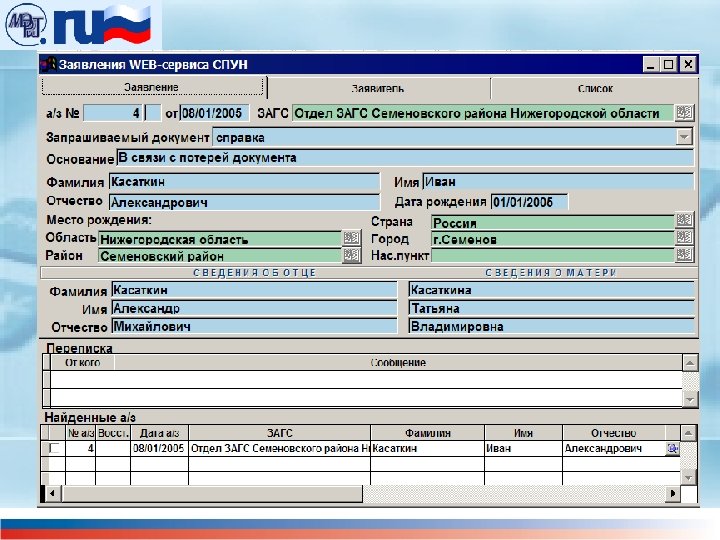Viewport: 720px width, 540px height.
Task: Click От кого column header
Action: tap(83, 363)
